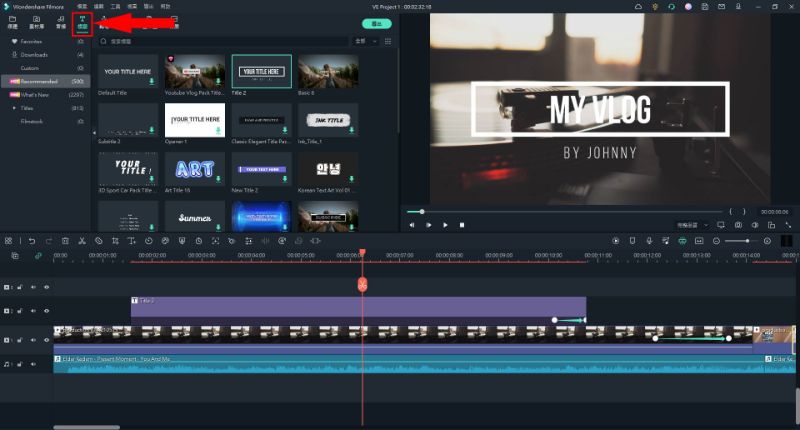Activate the motion tracking icon

click(215, 241)
